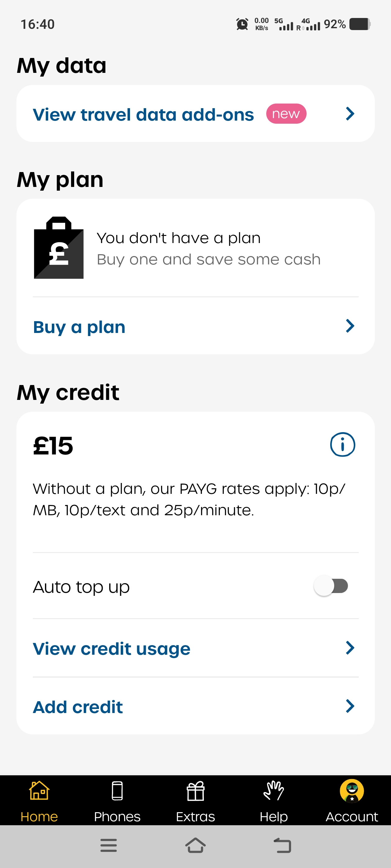Tap the shopping bag pound icon
The width and height of the screenshot is (391, 868).
[59, 248]
